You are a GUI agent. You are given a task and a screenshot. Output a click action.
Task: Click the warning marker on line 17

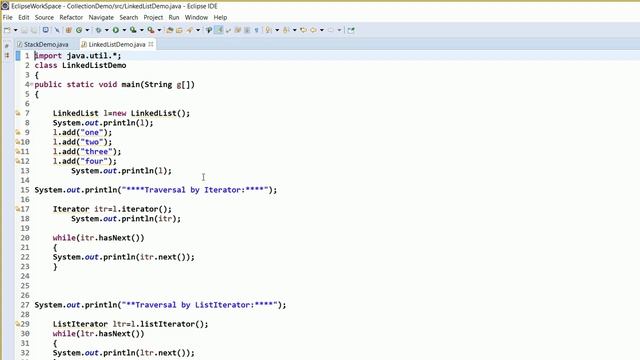coord(18,209)
